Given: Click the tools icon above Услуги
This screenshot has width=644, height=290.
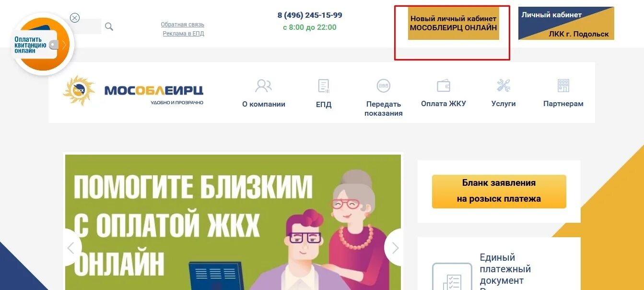Looking at the screenshot, I should (x=503, y=86).
